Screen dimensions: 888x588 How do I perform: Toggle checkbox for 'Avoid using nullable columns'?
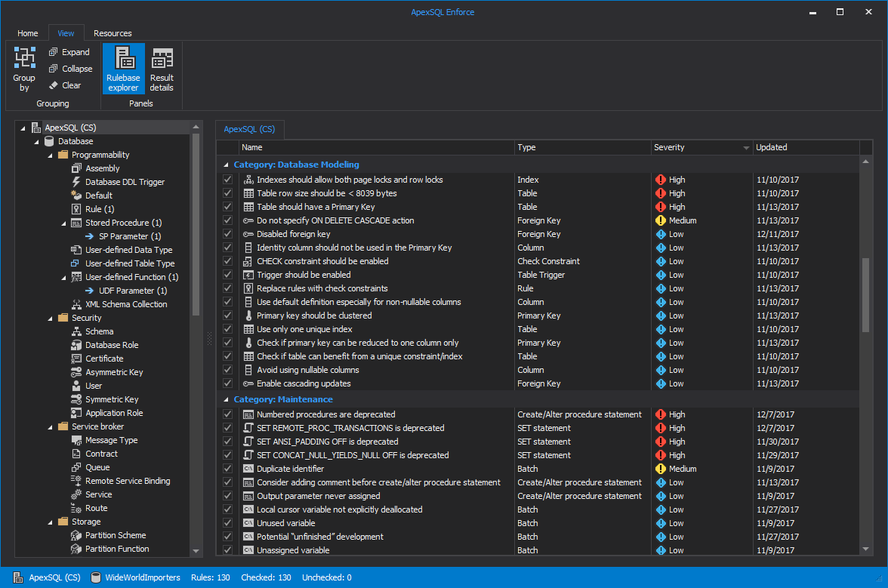click(228, 370)
